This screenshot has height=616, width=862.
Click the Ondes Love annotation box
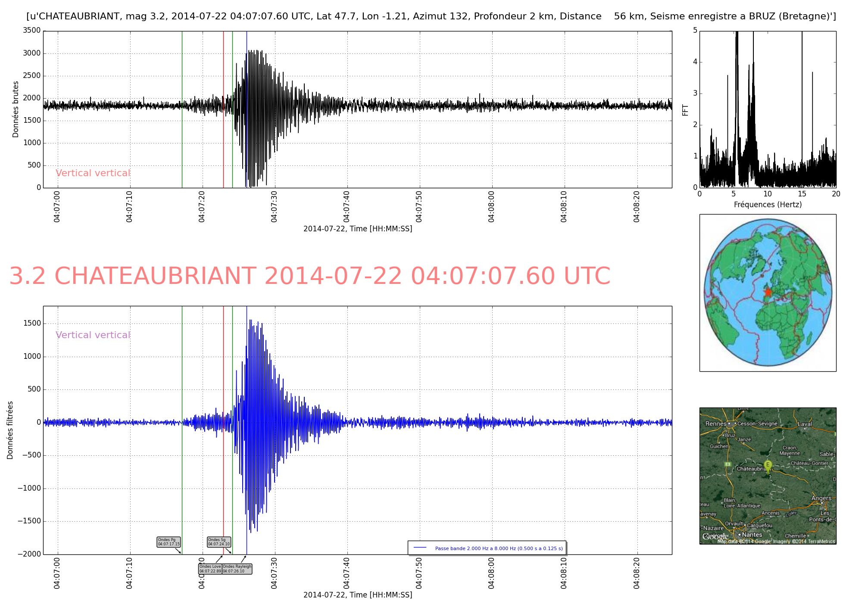(210, 569)
